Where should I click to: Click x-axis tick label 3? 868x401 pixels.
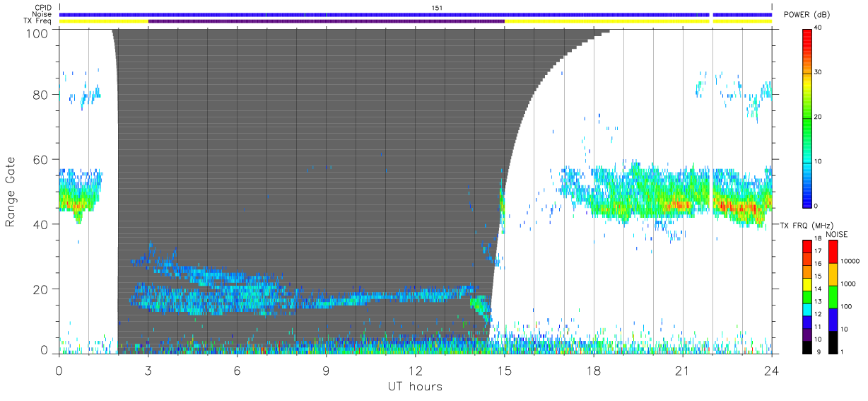(148, 370)
